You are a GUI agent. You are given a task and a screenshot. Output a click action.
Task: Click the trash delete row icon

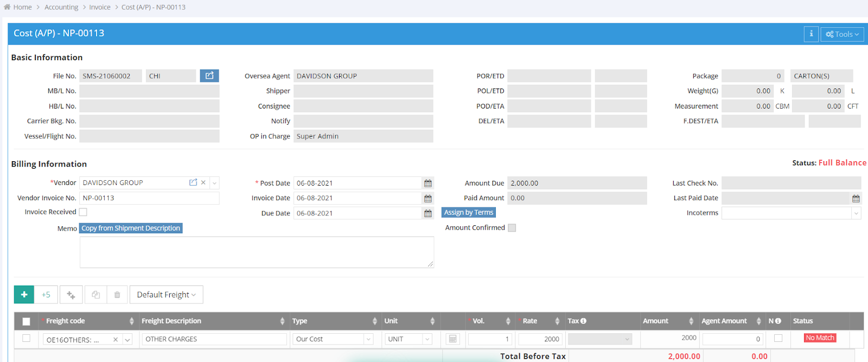pyautogui.click(x=117, y=295)
